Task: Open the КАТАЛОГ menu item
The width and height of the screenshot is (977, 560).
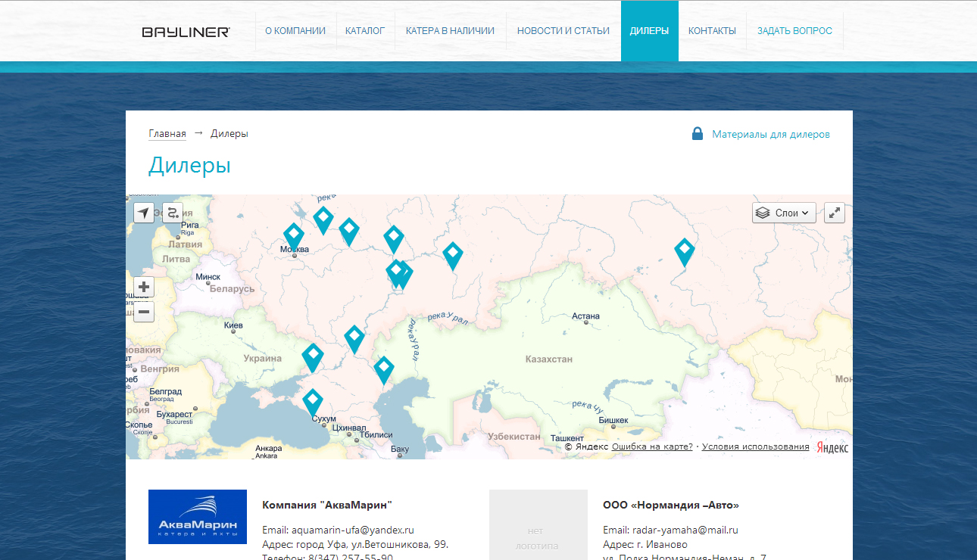Action: point(365,31)
